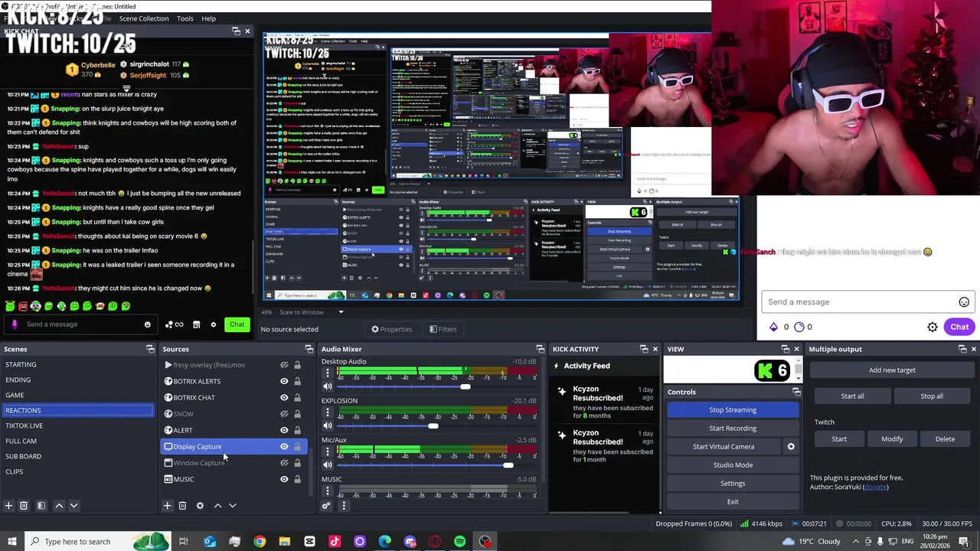Move scene up with Scenes up arrow
The width and height of the screenshot is (980, 551).
[x=59, y=506]
